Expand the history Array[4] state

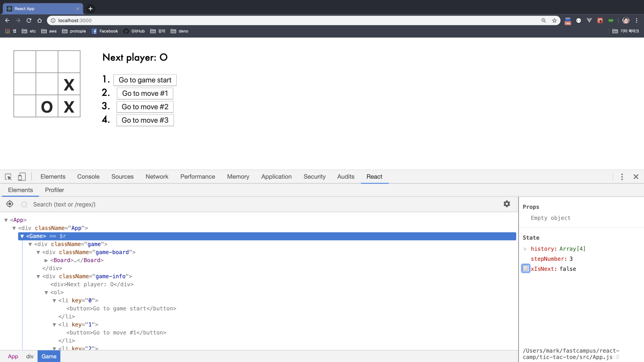(x=525, y=249)
